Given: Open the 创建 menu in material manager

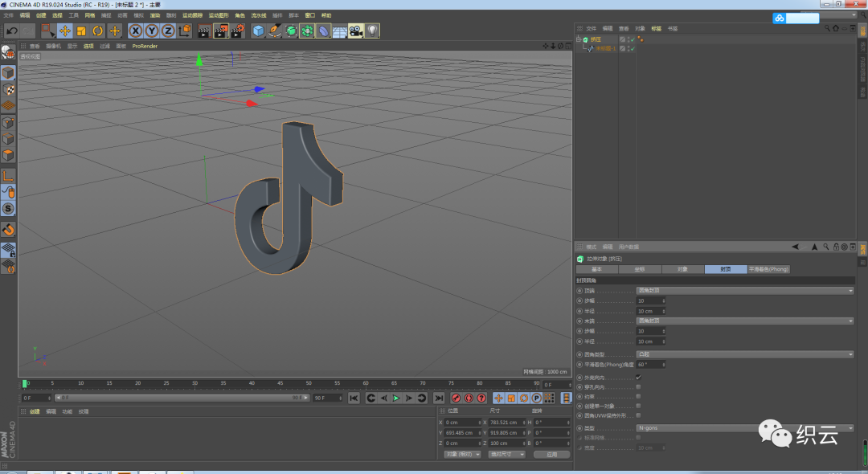Looking at the screenshot, I should tap(35, 411).
